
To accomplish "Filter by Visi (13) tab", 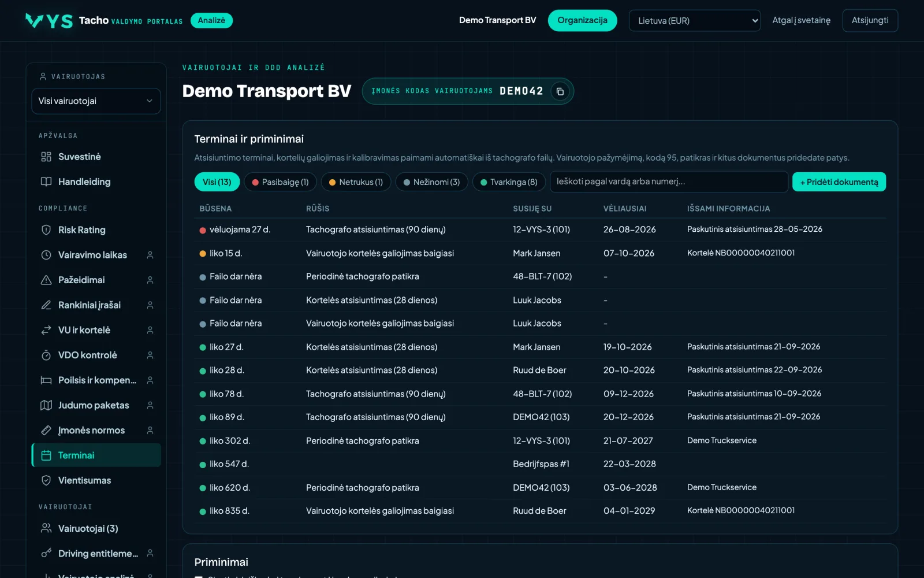I will click(x=217, y=182).
